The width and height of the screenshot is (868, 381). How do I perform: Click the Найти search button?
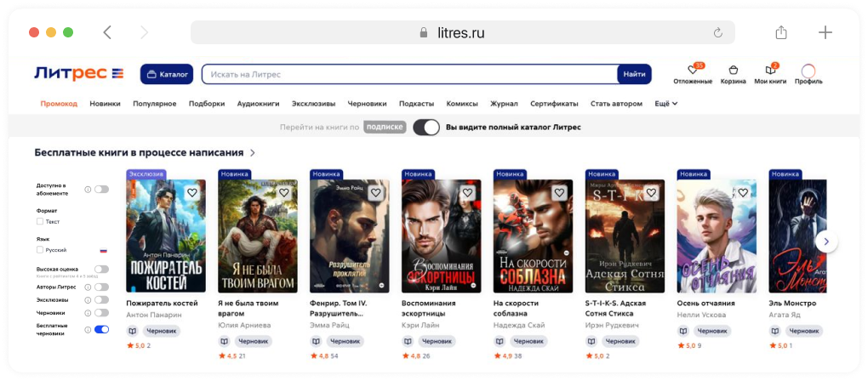pos(634,74)
